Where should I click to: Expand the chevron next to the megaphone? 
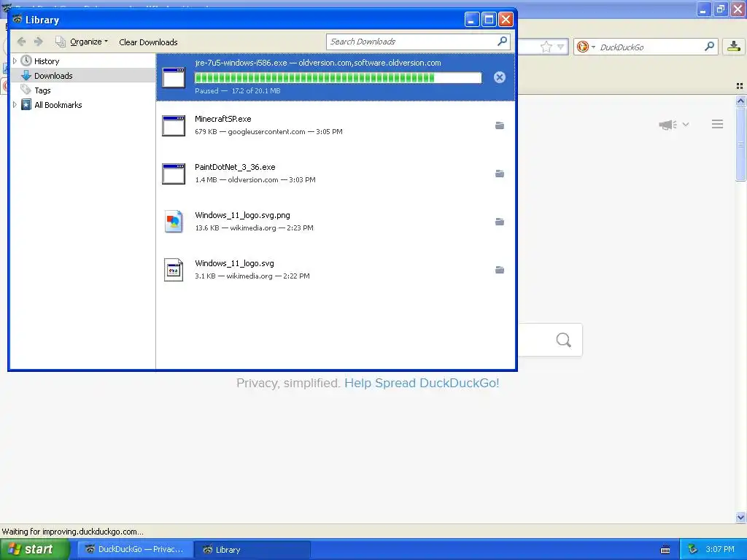click(686, 124)
